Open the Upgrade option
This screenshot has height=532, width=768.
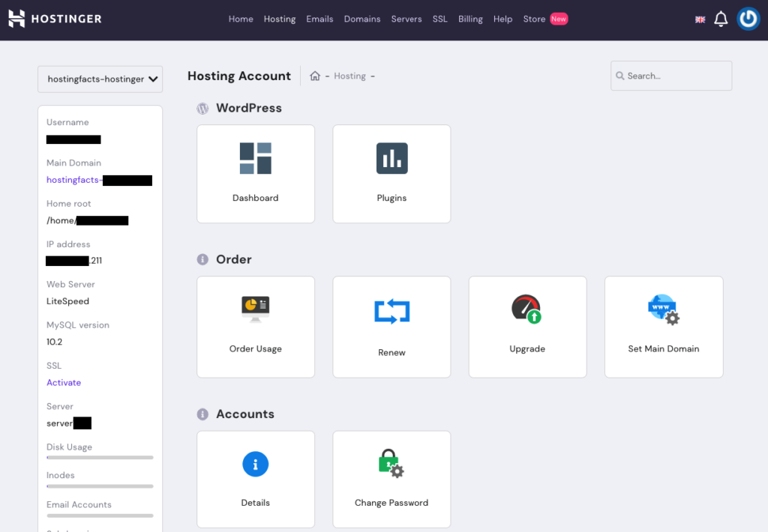click(527, 327)
